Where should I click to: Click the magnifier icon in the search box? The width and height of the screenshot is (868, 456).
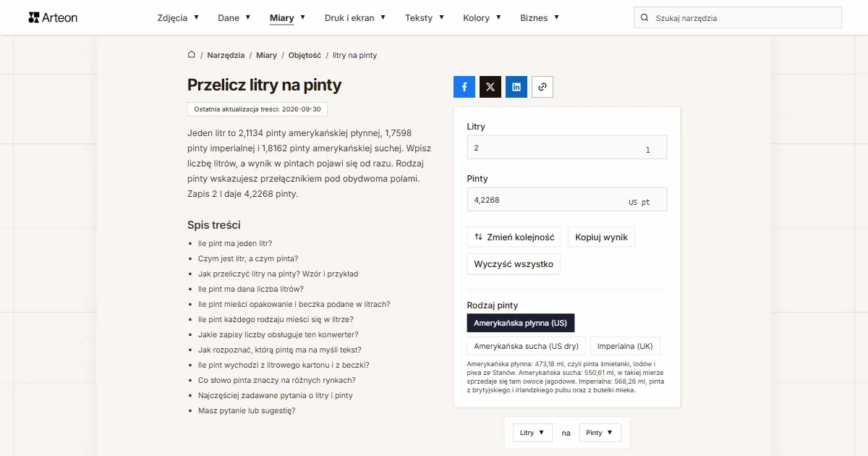click(x=644, y=18)
